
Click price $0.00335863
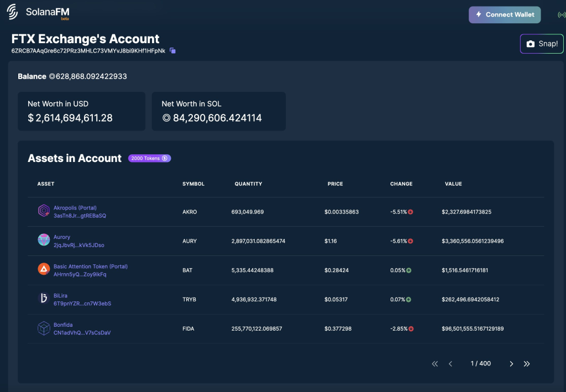click(x=342, y=212)
